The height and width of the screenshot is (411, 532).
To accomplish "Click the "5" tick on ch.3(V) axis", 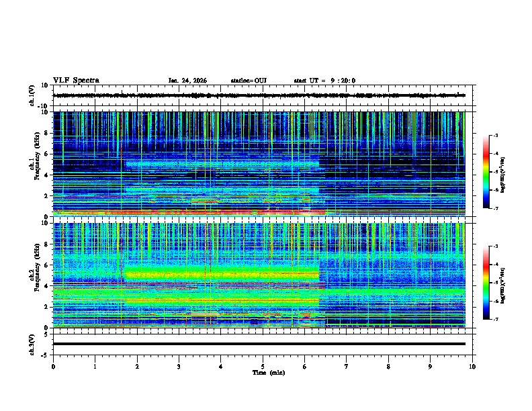I will click(46, 334).
